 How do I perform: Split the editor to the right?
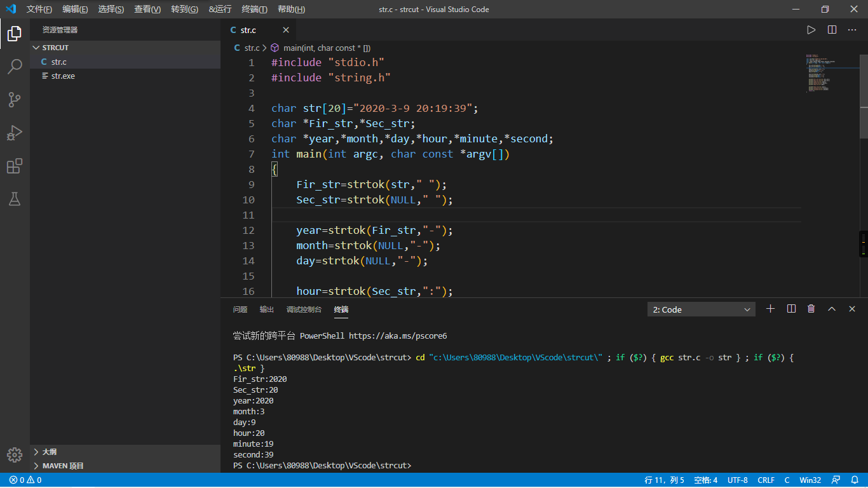832,30
